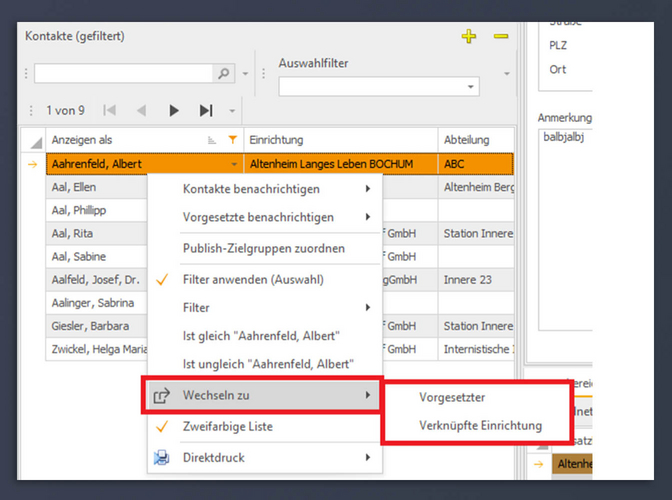This screenshot has height=500, width=672.
Task: Open dropdown arrow in Aahrenfeld, Albert cell
Action: pos(234,164)
